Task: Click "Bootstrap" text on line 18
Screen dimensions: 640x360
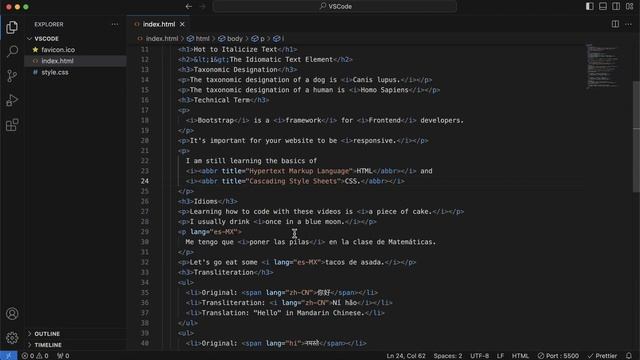Action: point(216,120)
